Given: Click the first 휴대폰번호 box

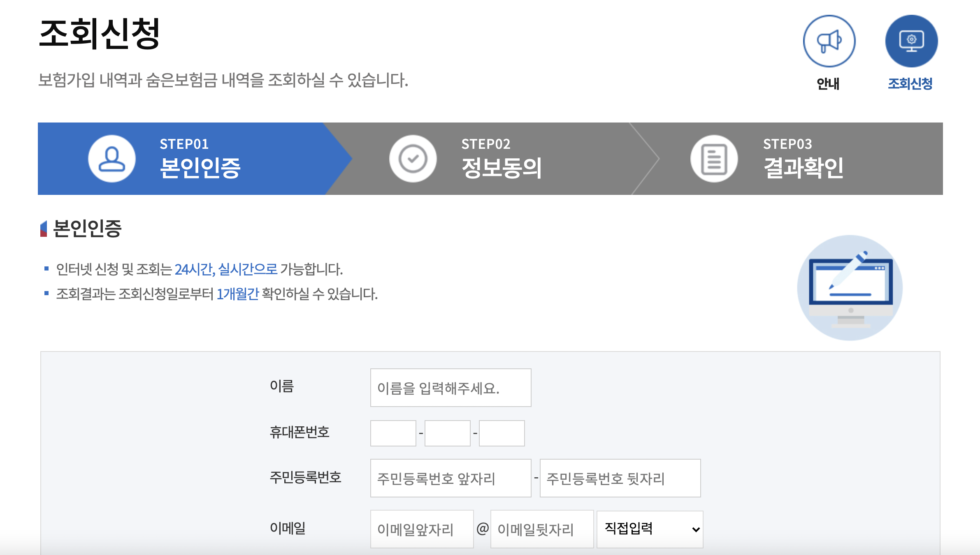Looking at the screenshot, I should point(393,433).
